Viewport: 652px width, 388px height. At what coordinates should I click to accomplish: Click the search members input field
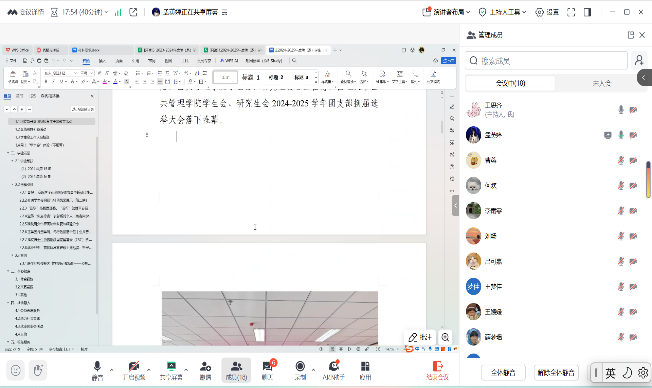(546, 61)
